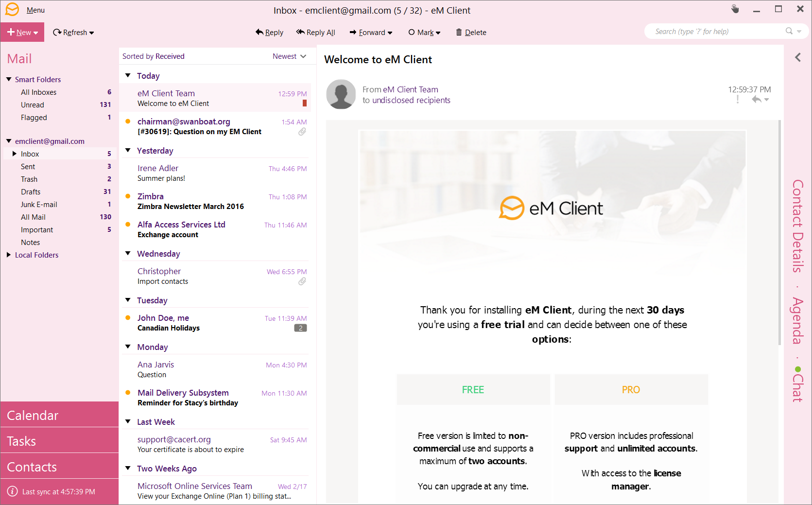Open the Refresh dropdown arrow
Viewport: 812px width, 505px height.
pyautogui.click(x=92, y=33)
